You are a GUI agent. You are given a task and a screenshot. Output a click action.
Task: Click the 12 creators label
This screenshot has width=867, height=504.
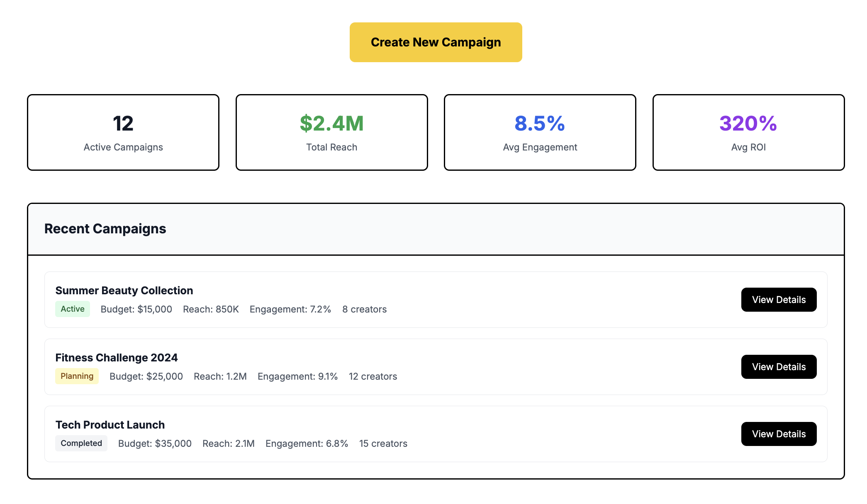click(x=373, y=377)
